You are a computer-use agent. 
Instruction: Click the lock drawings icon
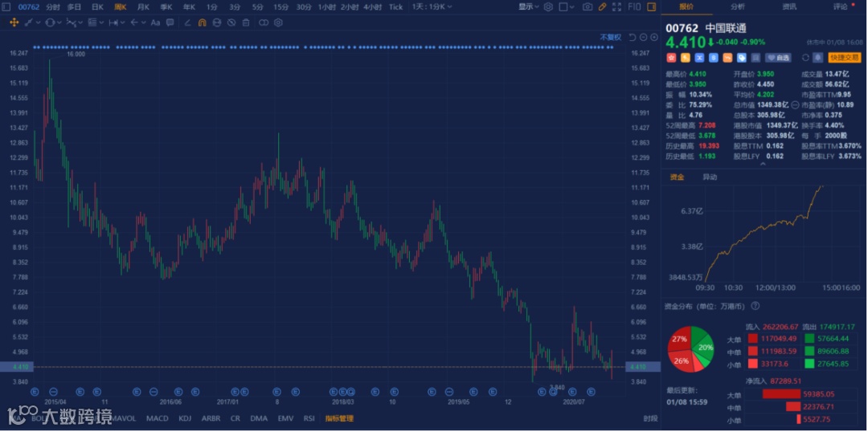(217, 22)
